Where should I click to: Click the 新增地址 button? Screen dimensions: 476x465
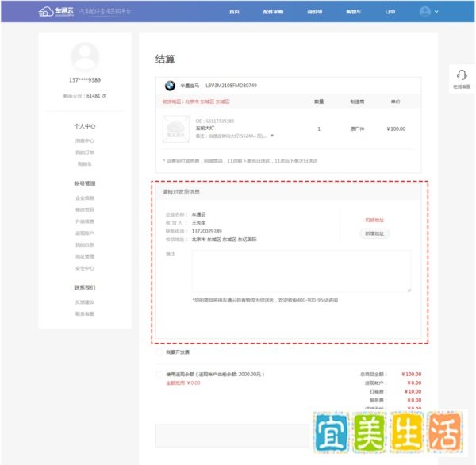[374, 233]
